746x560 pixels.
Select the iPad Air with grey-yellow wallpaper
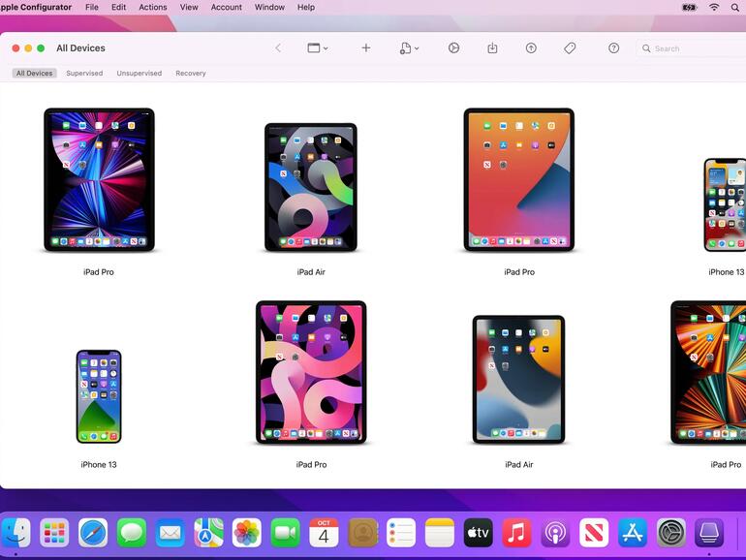tap(518, 379)
